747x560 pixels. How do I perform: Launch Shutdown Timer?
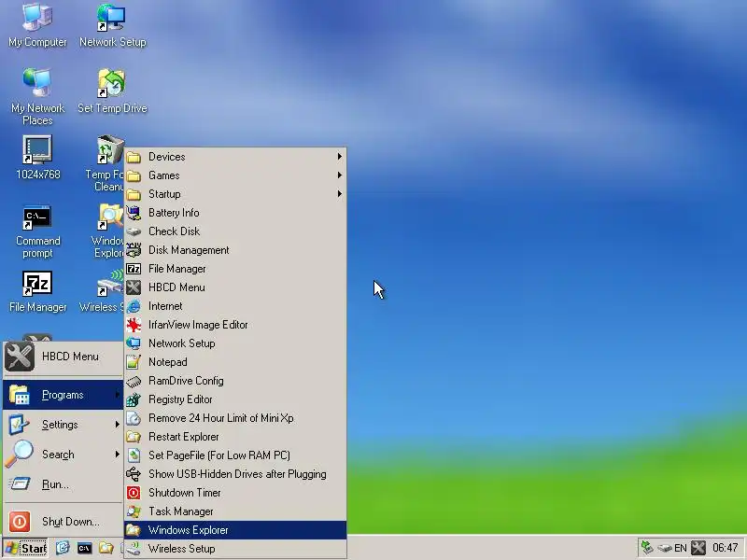coord(235,493)
